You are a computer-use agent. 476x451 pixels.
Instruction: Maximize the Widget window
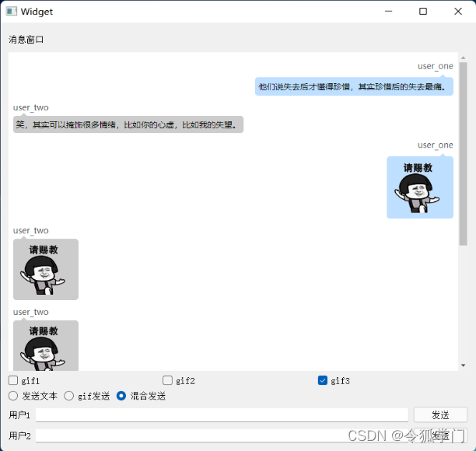[423, 12]
